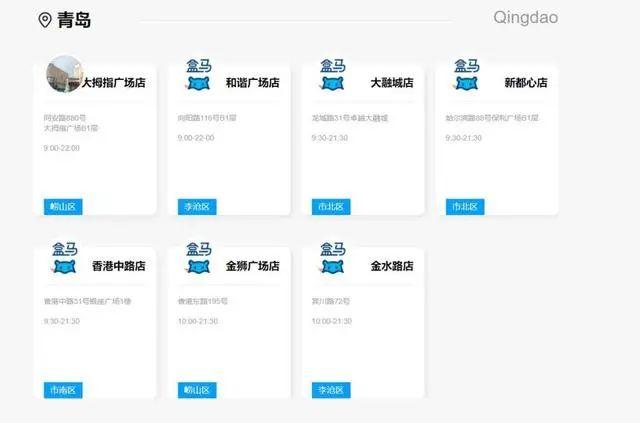Click the address line on 金水路店 card
Viewport: 640px width, 423px height.
point(331,301)
